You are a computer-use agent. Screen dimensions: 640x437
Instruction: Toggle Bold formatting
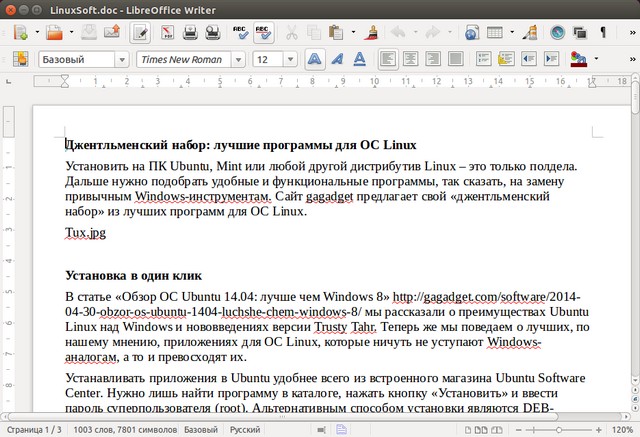click(315, 59)
